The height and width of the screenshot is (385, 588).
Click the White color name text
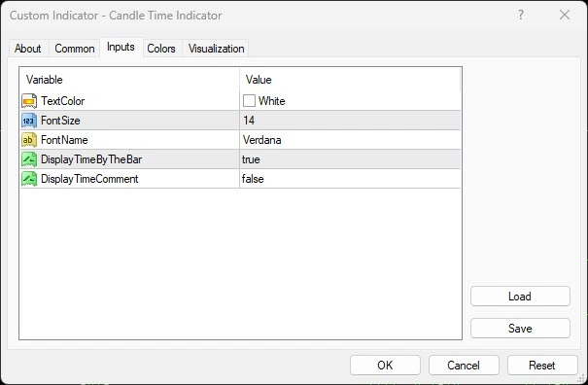click(x=272, y=101)
